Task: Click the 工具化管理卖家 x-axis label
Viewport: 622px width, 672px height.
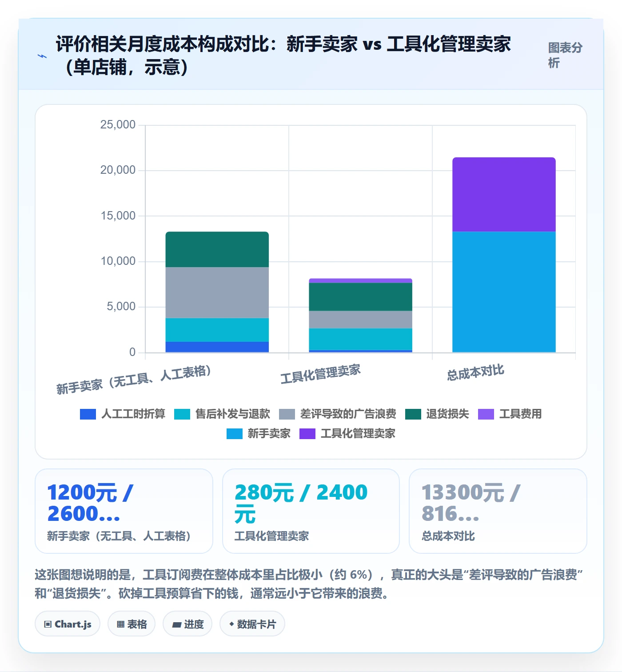Action: point(320,374)
